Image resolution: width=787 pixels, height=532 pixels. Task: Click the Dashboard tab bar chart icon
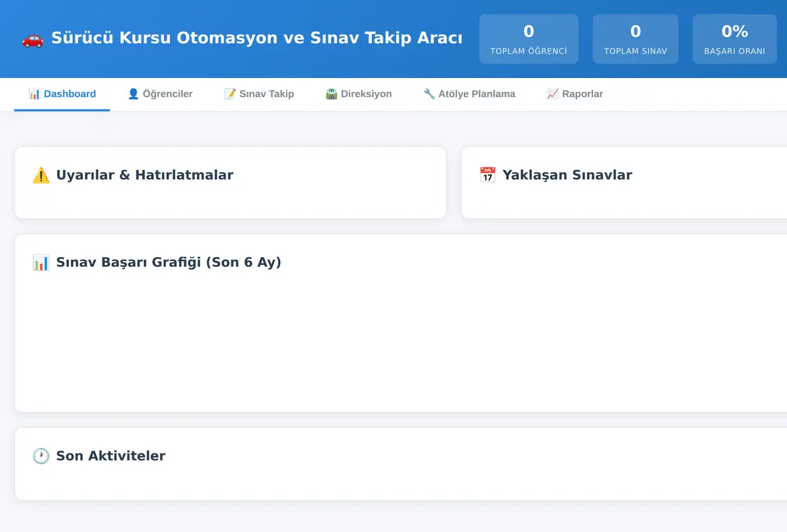34,94
